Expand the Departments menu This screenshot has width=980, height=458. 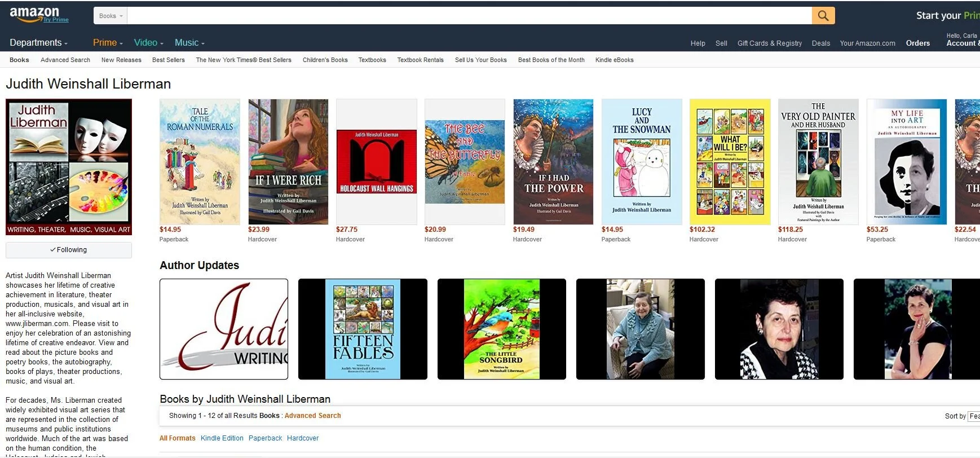38,43
